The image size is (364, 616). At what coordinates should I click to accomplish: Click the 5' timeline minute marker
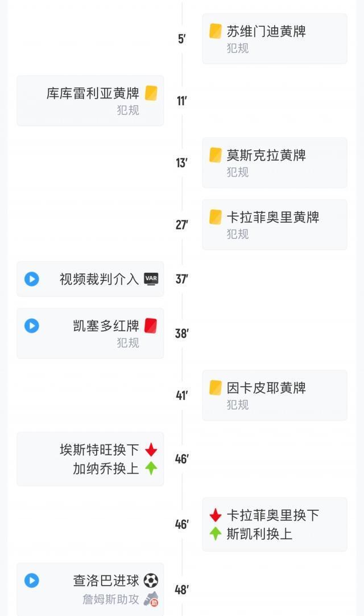[182, 39]
